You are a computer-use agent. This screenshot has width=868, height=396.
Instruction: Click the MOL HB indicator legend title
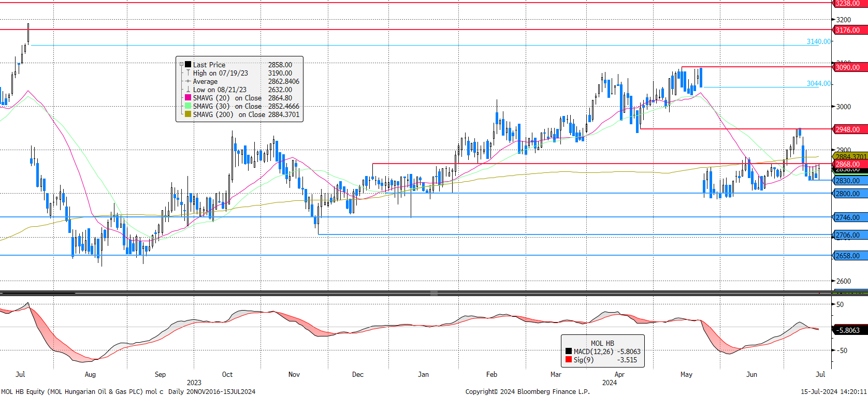coord(602,343)
